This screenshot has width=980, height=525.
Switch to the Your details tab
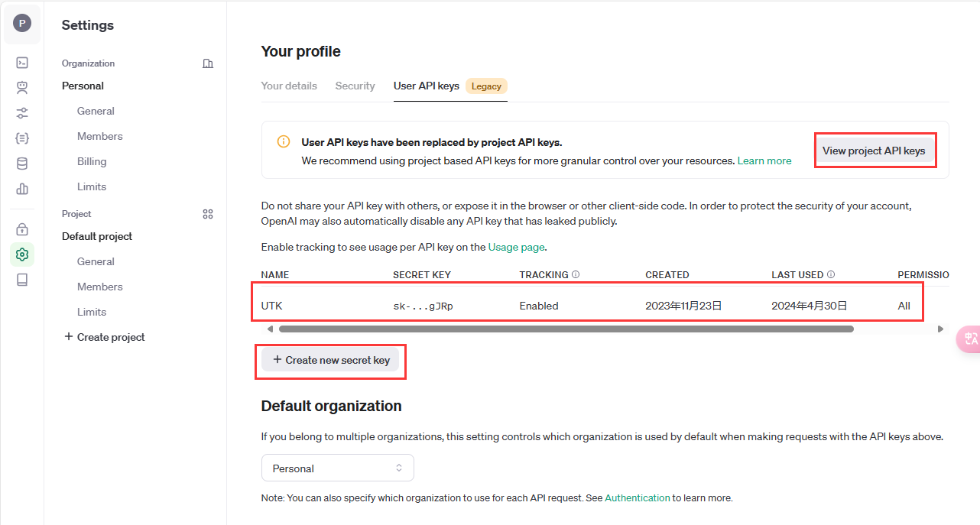click(289, 86)
